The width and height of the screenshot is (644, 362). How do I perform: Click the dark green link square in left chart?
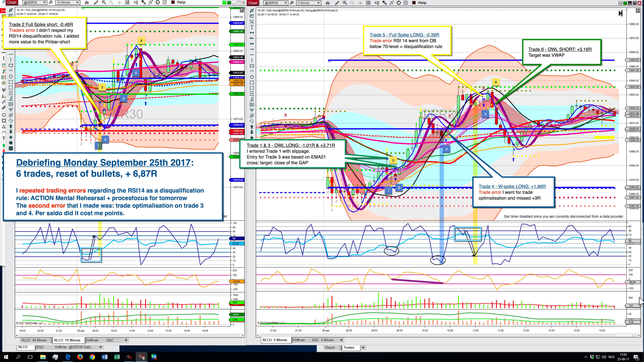[x=229, y=3]
